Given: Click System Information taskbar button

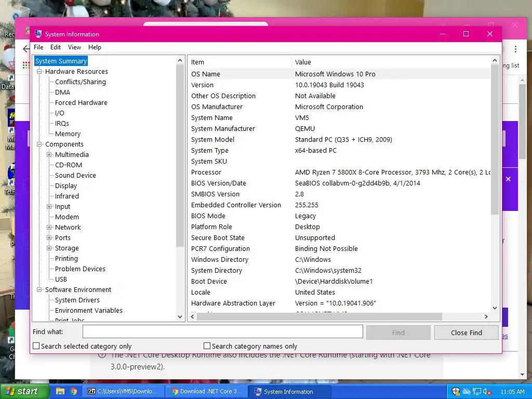Looking at the screenshot, I should (290, 391).
